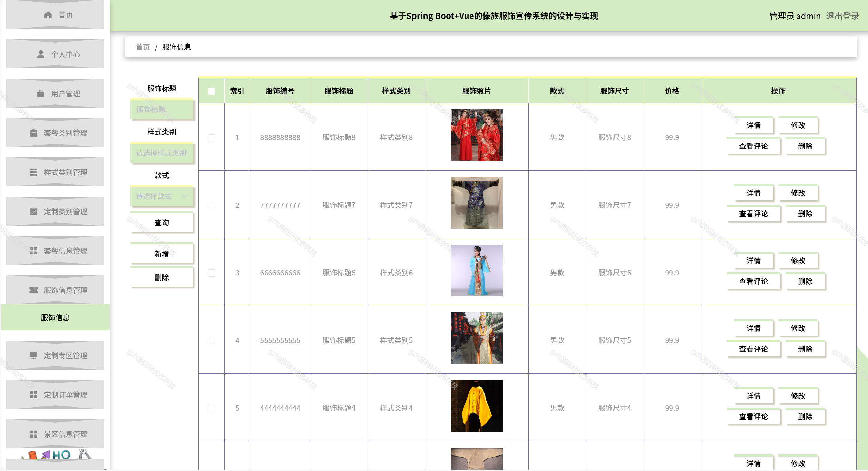
Task: Check the row checkbox for 6666666666
Action: pos(212,273)
